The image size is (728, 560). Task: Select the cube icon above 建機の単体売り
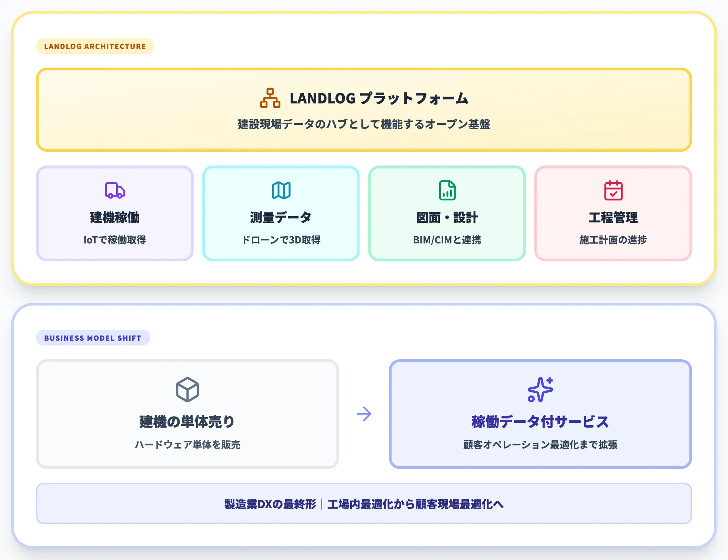point(188,389)
